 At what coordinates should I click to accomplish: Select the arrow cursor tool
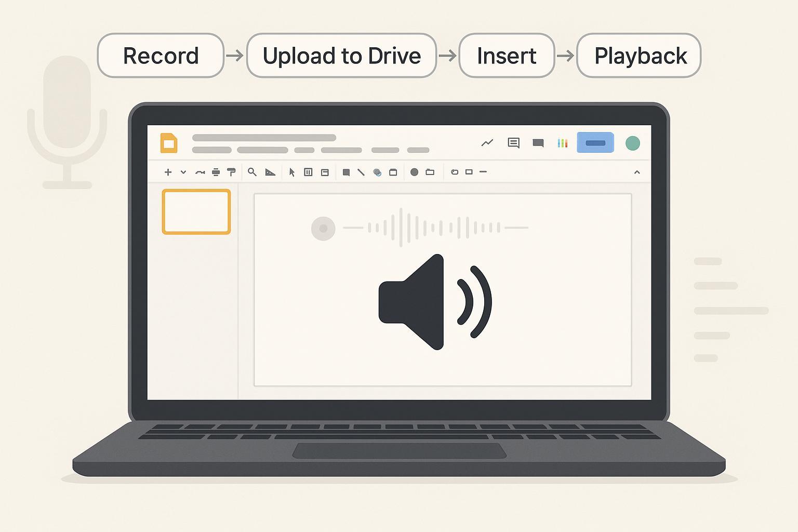tap(292, 172)
